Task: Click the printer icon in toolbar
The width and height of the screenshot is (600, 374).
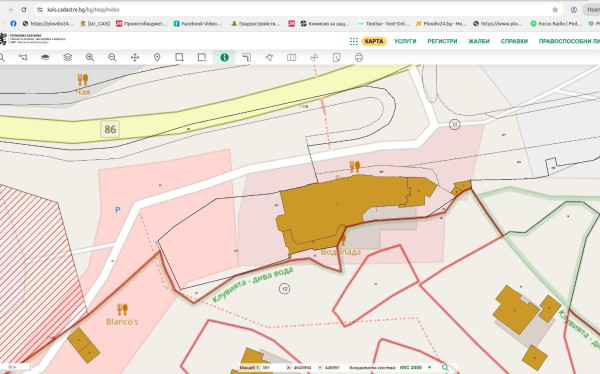Action: pos(359,57)
